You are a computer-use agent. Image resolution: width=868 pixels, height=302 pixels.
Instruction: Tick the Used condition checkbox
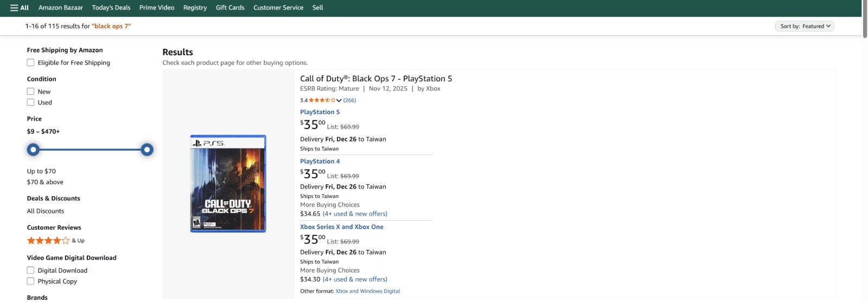(x=31, y=102)
